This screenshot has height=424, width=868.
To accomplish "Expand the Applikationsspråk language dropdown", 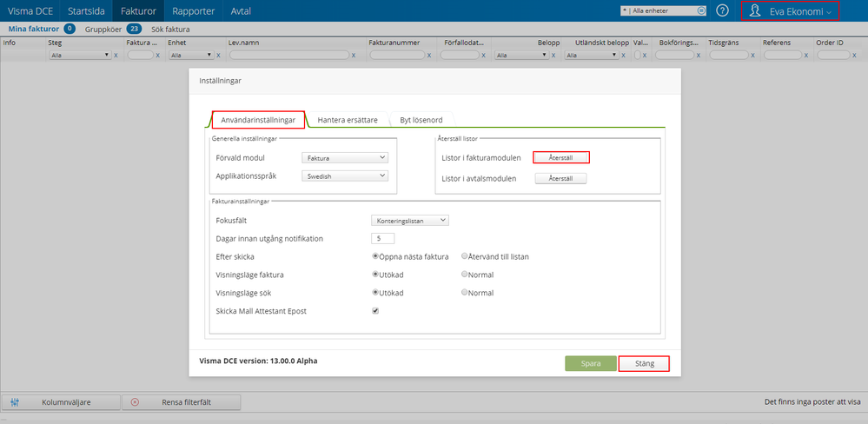I will [345, 176].
